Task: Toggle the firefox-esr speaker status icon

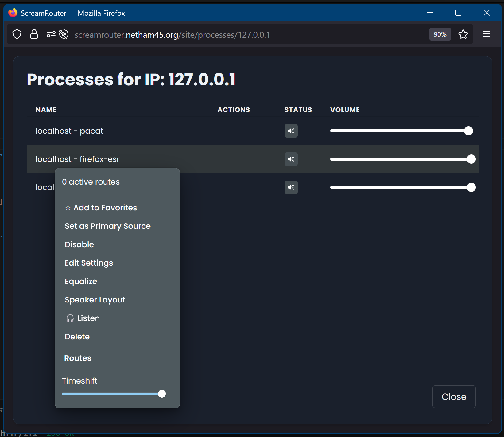Action: tap(291, 159)
